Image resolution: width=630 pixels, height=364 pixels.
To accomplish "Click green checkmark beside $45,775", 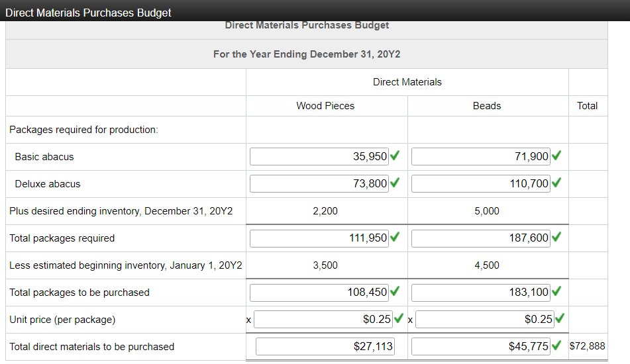I will (x=556, y=345).
